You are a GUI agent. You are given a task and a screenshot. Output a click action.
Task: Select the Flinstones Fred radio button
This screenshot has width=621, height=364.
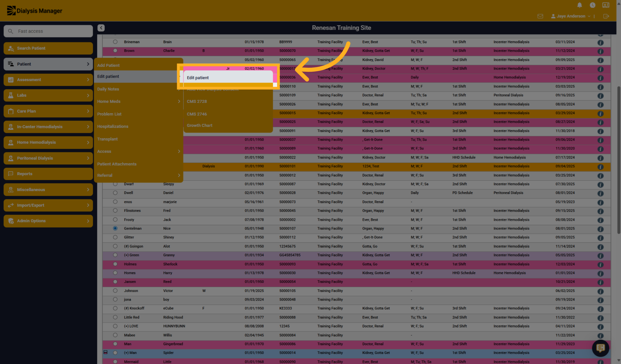pyautogui.click(x=115, y=211)
